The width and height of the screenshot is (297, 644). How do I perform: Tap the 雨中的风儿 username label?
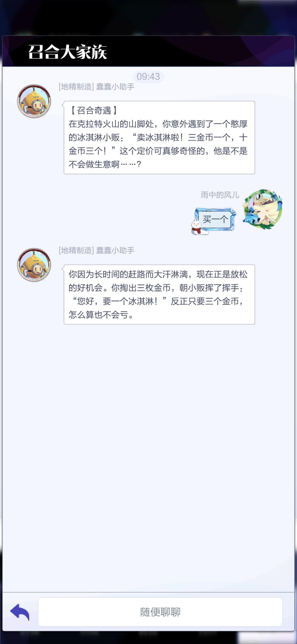220,195
